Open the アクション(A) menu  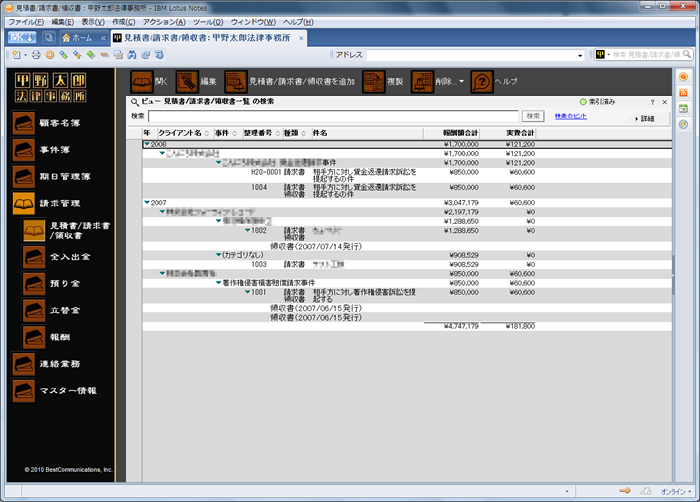[x=164, y=22]
